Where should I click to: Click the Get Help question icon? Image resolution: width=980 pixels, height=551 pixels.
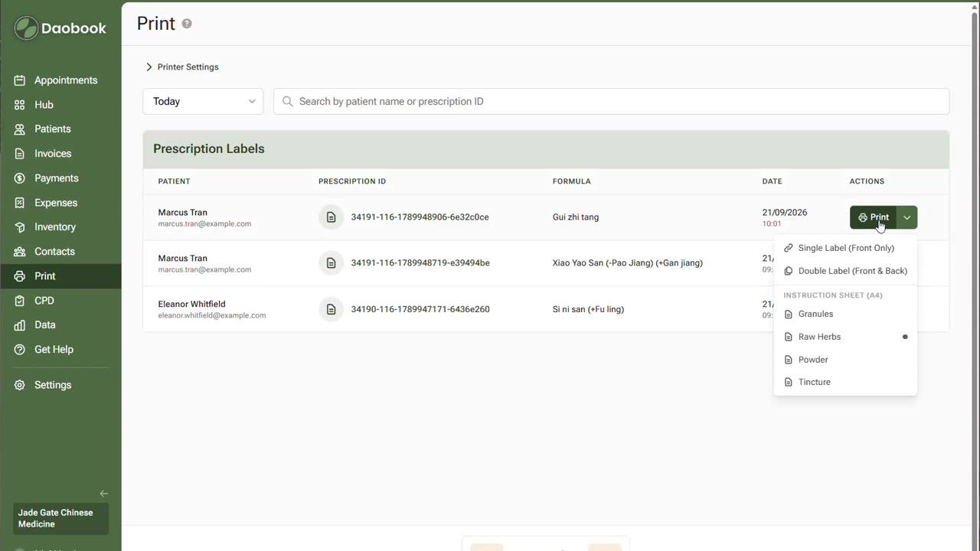coord(20,350)
